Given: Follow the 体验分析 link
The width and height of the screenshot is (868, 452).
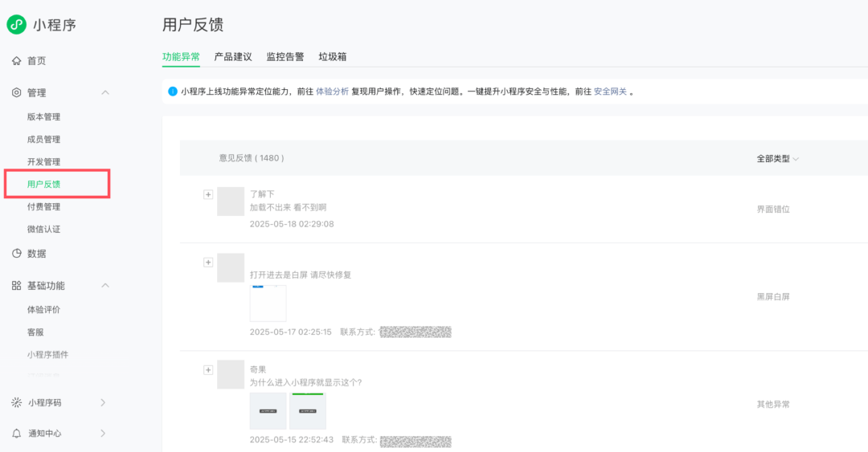Looking at the screenshot, I should 332,92.
